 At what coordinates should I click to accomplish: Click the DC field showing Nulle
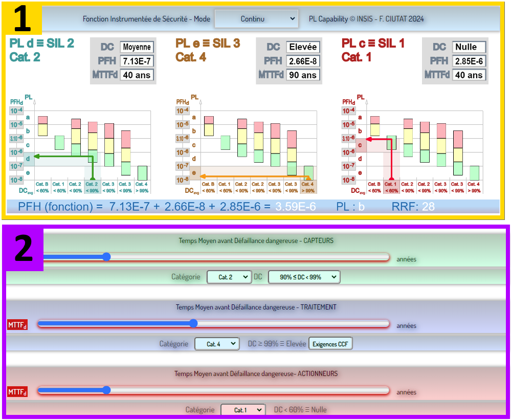click(x=469, y=47)
